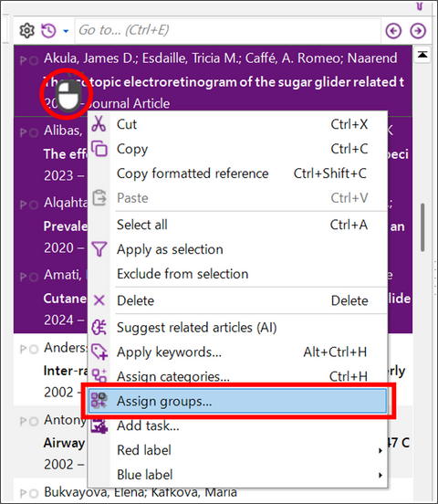Open Red label submenu arrow
Screen dimensions: 438x504
coord(381,451)
